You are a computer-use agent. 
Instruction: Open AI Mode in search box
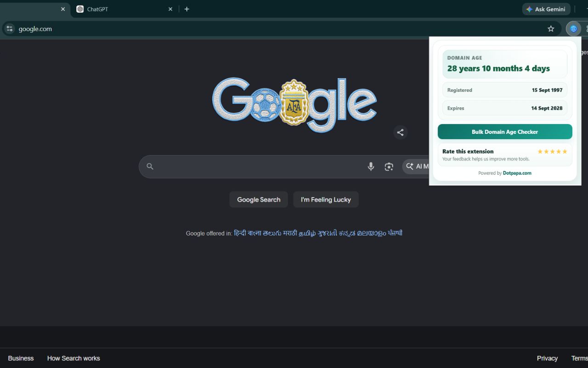[416, 167]
